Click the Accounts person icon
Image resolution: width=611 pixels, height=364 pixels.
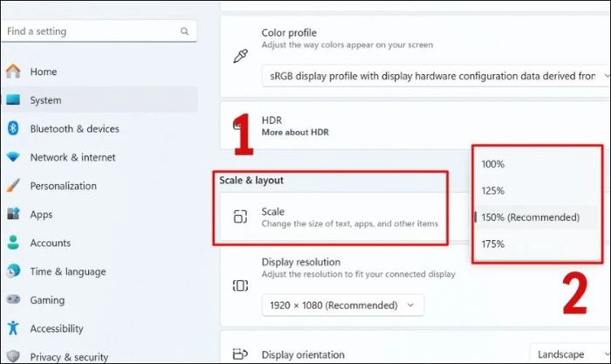click(13, 243)
